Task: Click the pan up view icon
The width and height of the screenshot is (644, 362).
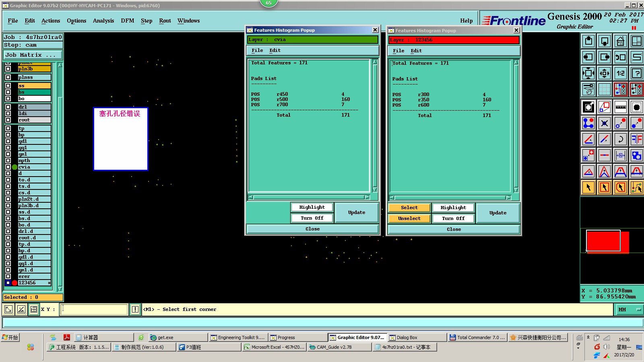Action: (x=588, y=41)
